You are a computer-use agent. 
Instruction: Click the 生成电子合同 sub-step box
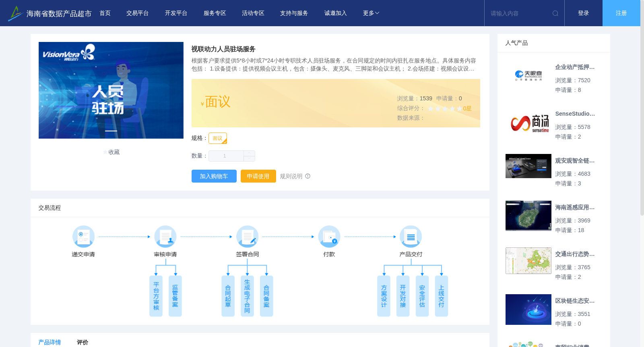pyautogui.click(x=247, y=296)
